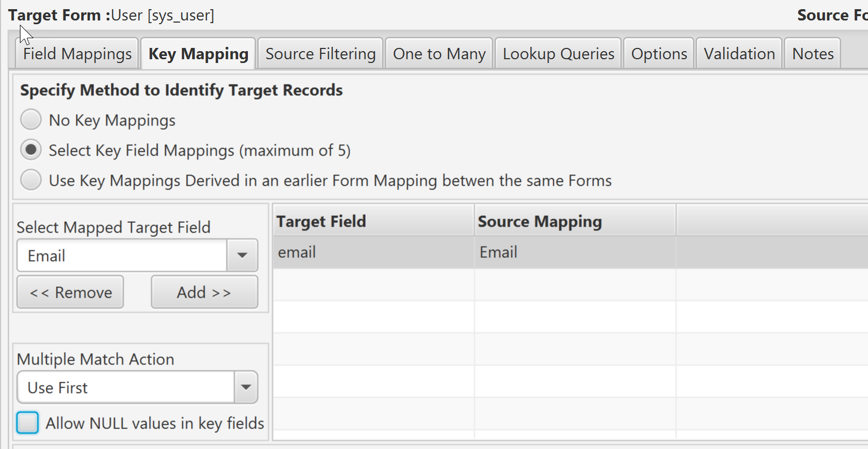Open the Lookup Queries tab
Screen dimensions: 868x449
tap(558, 54)
